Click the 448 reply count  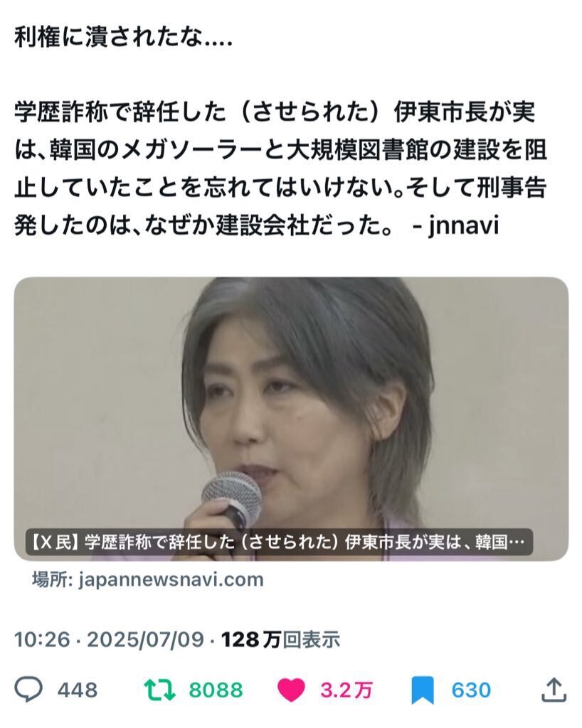[x=78, y=690]
